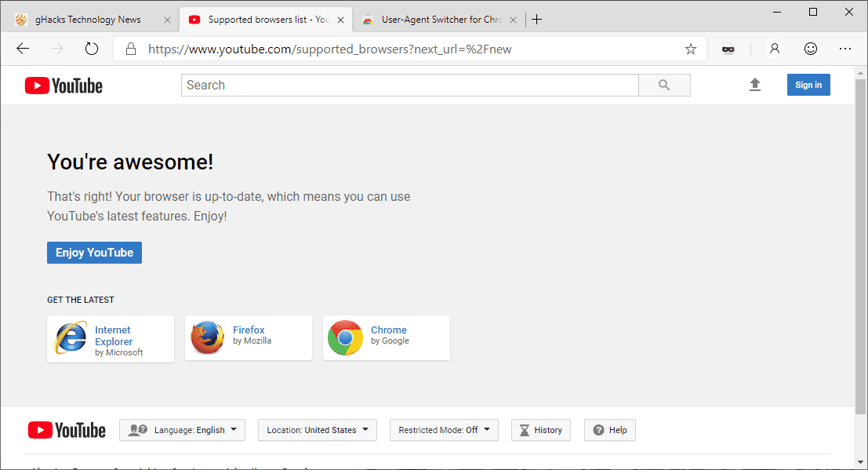Click the "by Mozilla" text
Image resolution: width=868 pixels, height=470 pixels.
coord(252,341)
